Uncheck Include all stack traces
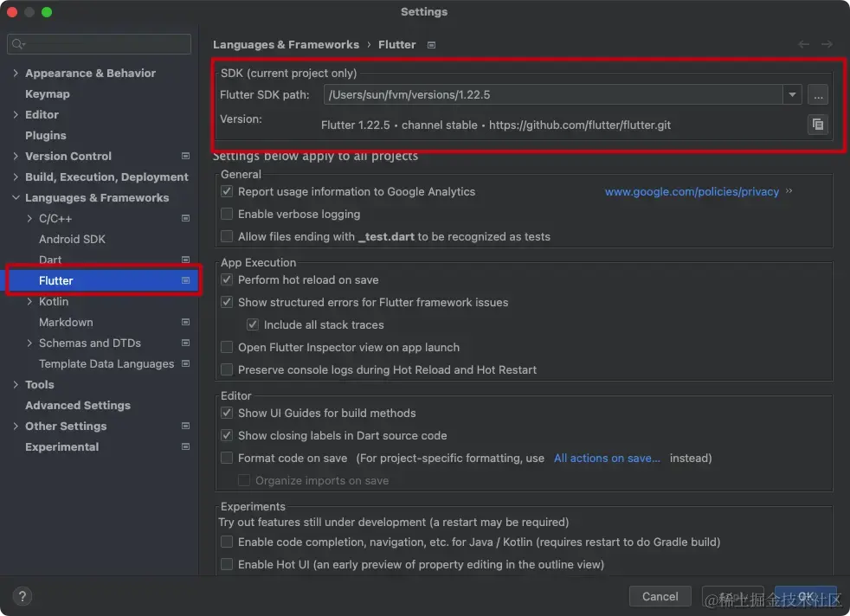850x616 pixels. (x=253, y=324)
